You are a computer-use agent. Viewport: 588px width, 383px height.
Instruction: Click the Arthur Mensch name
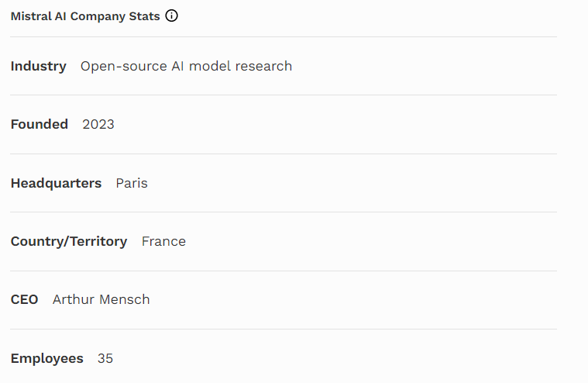point(101,299)
